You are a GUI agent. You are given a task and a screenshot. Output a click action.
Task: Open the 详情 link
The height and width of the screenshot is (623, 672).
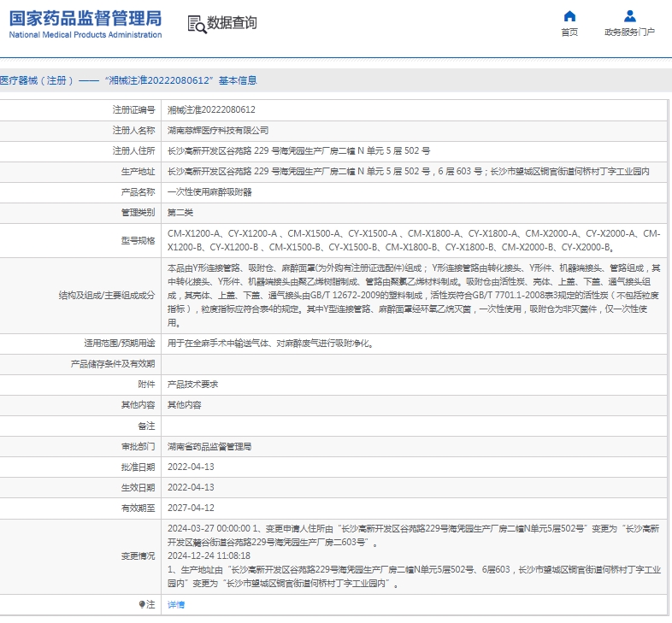pyautogui.click(x=176, y=604)
